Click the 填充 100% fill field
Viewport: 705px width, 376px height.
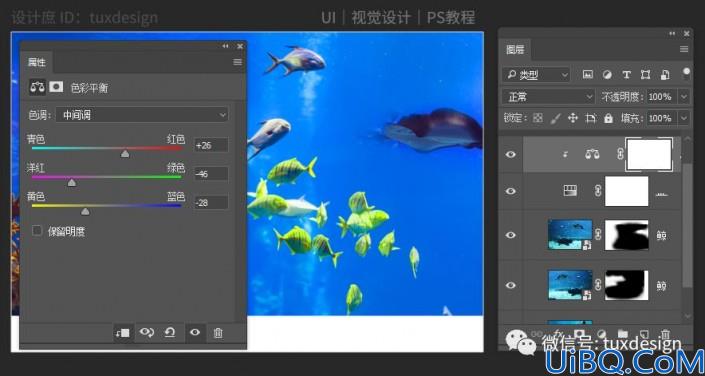661,118
